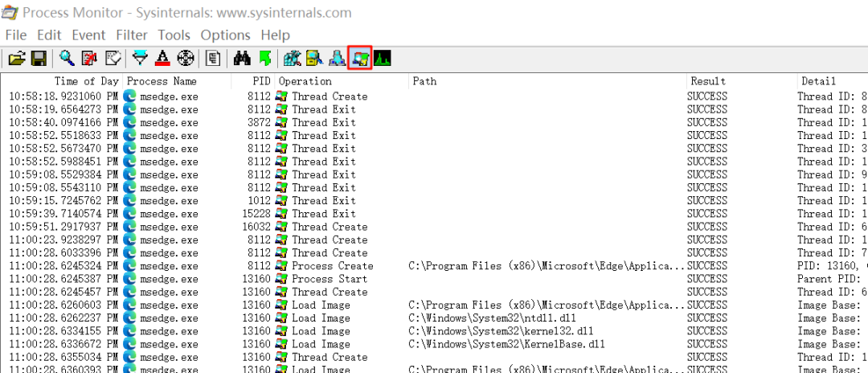Click the Find binoculars toolbar icon
This screenshot has height=373, width=868.
click(243, 58)
